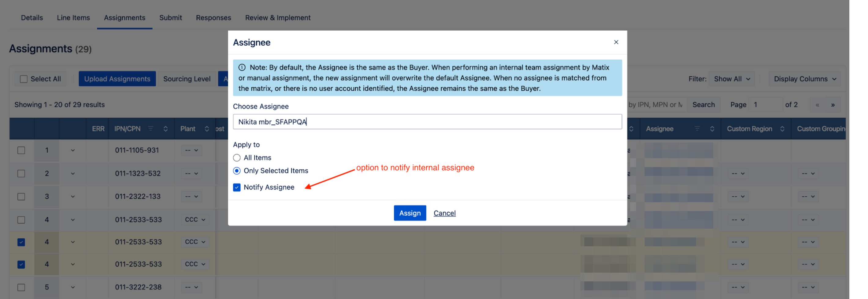Viewport: 868px width, 299px height.
Task: Expand row 5 details chevron
Action: 73,287
